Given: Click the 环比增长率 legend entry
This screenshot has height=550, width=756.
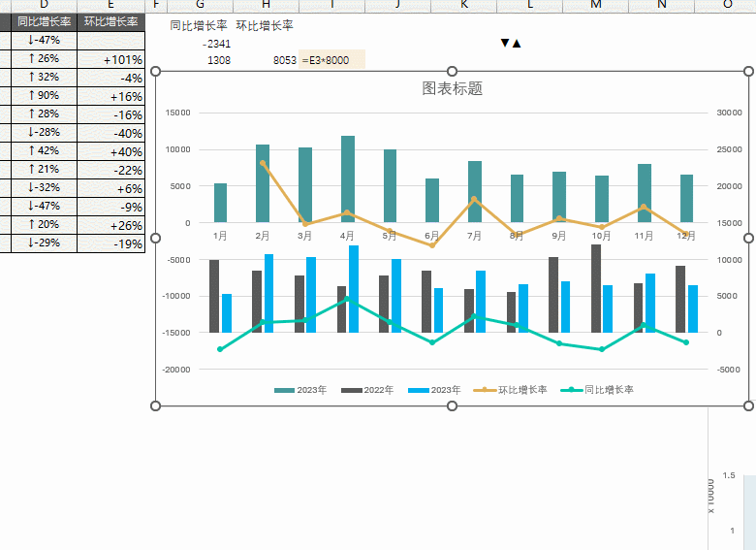Looking at the screenshot, I should tap(511, 390).
